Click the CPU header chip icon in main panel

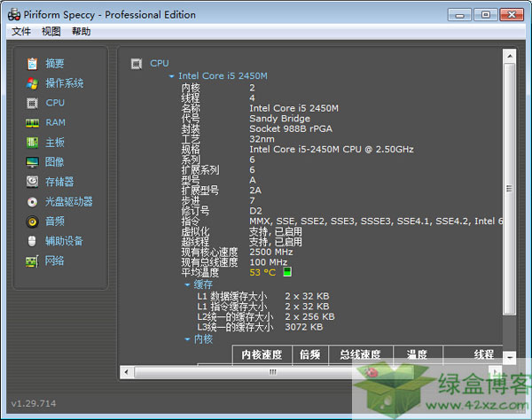pyautogui.click(x=137, y=64)
